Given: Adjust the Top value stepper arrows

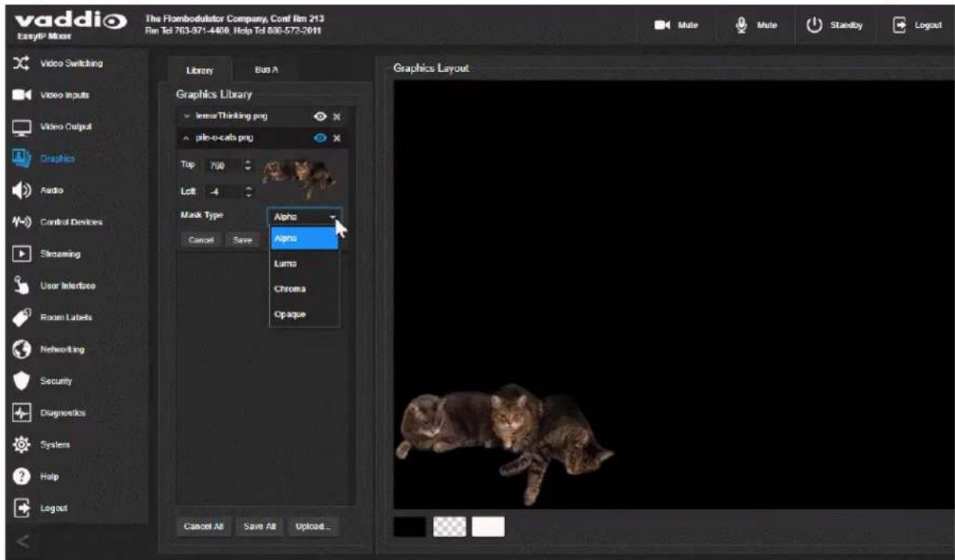Looking at the screenshot, I should click(x=248, y=165).
